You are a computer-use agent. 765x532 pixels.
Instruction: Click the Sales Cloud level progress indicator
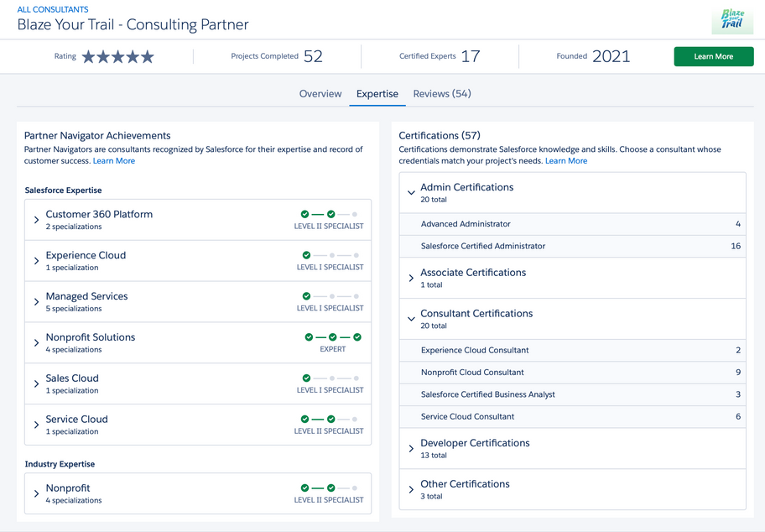(x=330, y=378)
